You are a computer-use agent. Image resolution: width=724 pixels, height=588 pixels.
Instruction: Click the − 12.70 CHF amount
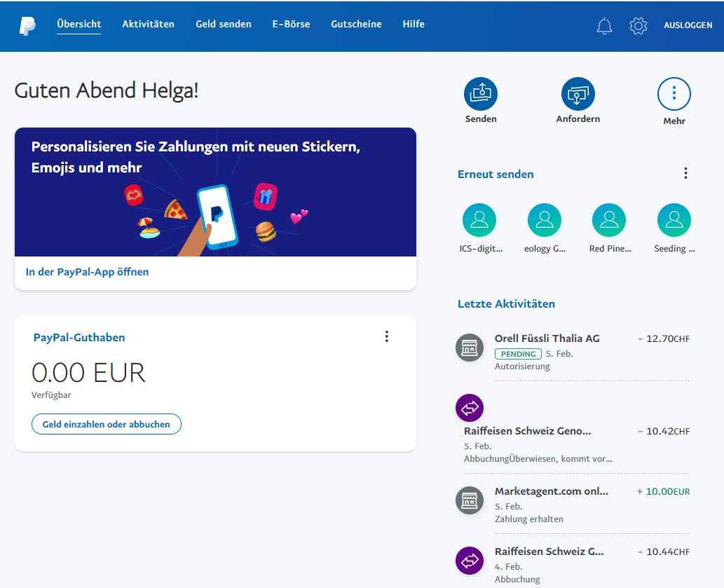pyautogui.click(x=664, y=339)
